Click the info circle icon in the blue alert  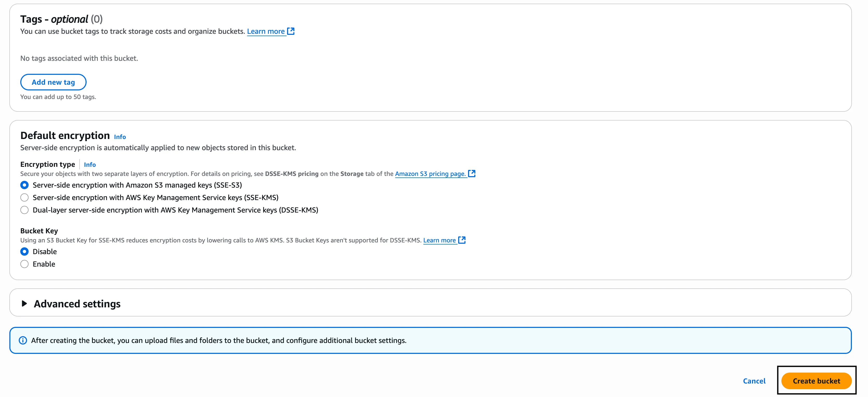[23, 340]
